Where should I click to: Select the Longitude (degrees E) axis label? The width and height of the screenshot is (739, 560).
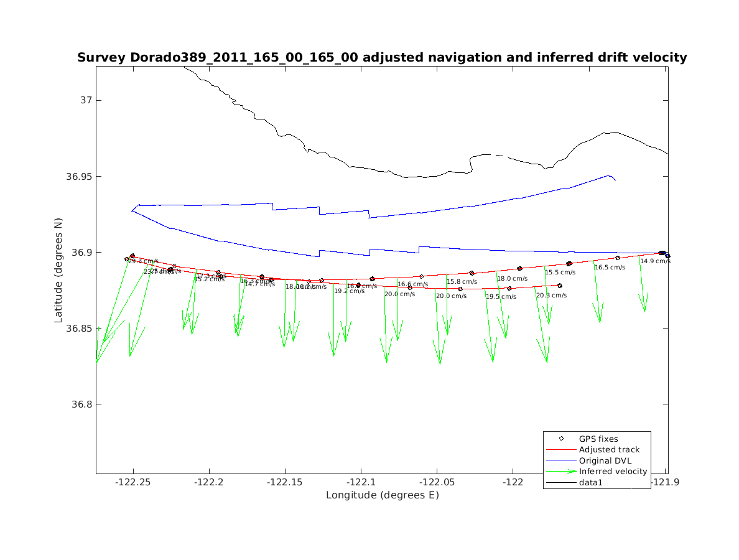click(x=382, y=495)
